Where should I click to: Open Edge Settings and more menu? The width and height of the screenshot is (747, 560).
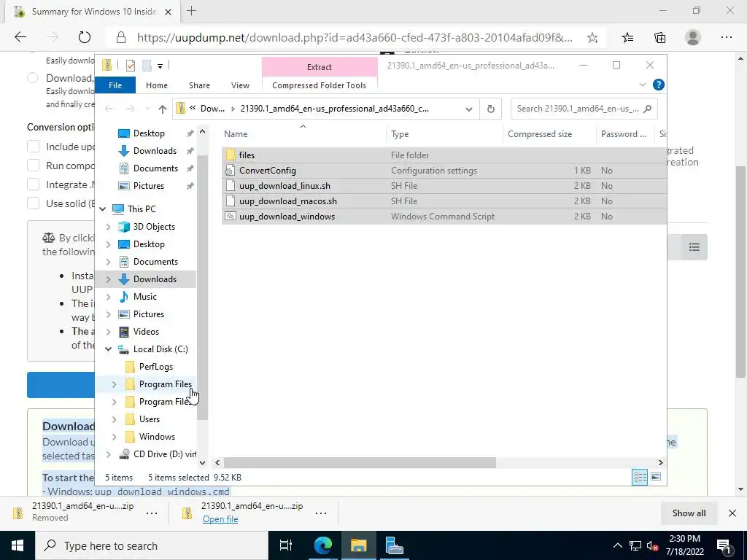pyautogui.click(x=726, y=38)
